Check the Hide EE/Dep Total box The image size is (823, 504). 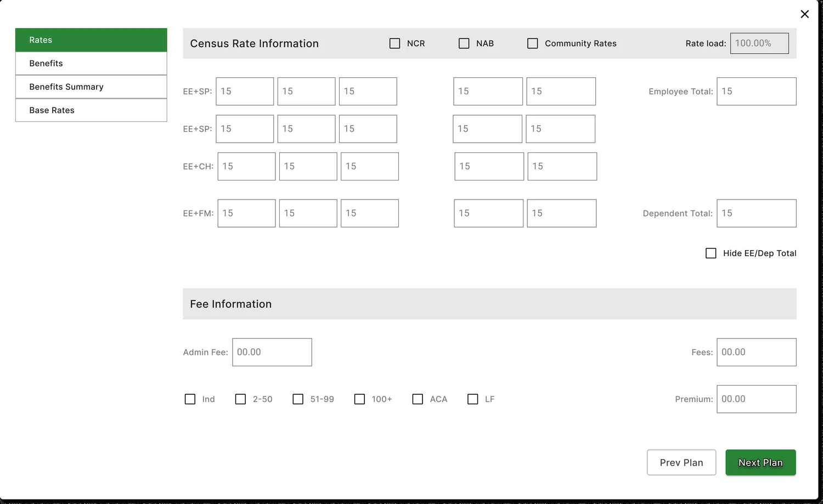[711, 253]
